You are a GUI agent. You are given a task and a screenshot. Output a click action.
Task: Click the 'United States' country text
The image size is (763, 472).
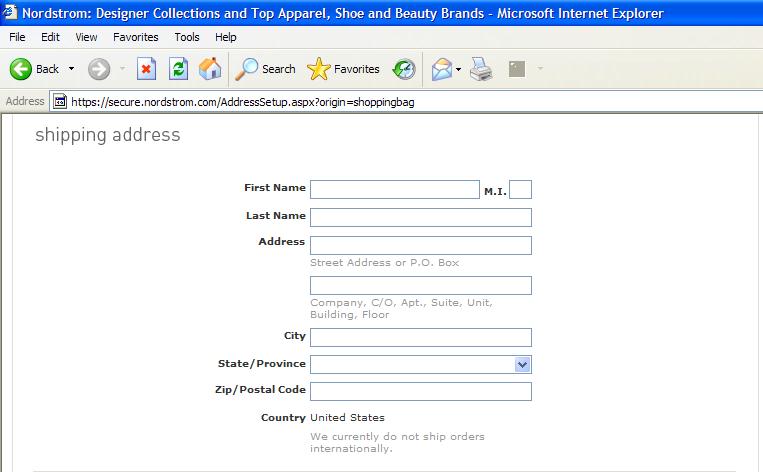point(347,418)
